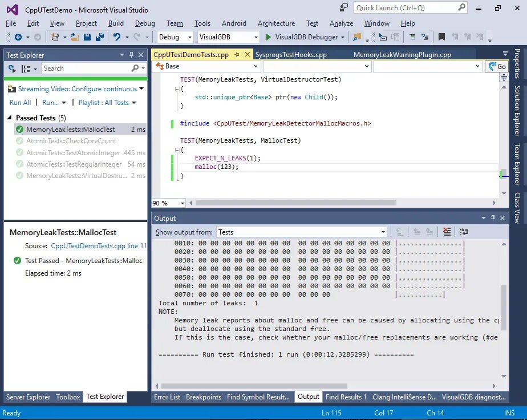Screen dimensions: 527x420
Task: Click in the Test Explorer Search field
Action: point(87,68)
